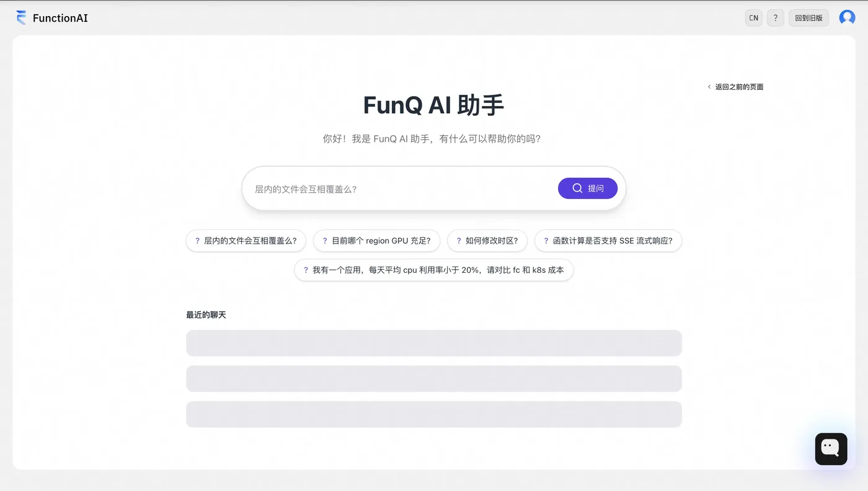This screenshot has height=491, width=868.
Task: Click the FunctionAI logo icon
Action: point(21,17)
